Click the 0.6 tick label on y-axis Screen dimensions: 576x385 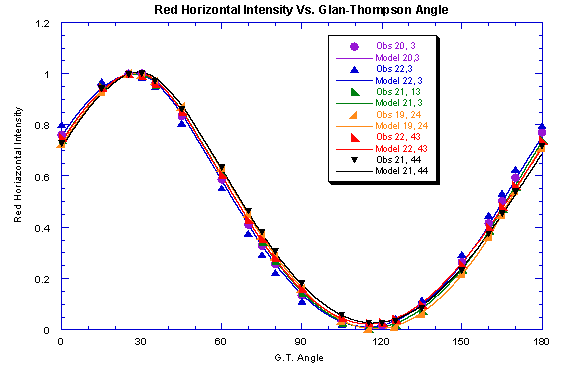(42, 177)
